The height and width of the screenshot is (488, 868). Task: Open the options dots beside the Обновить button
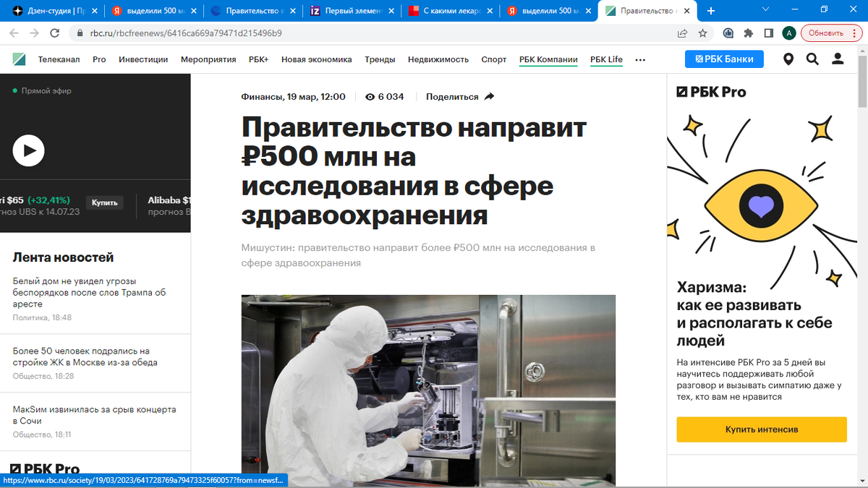[x=854, y=33]
